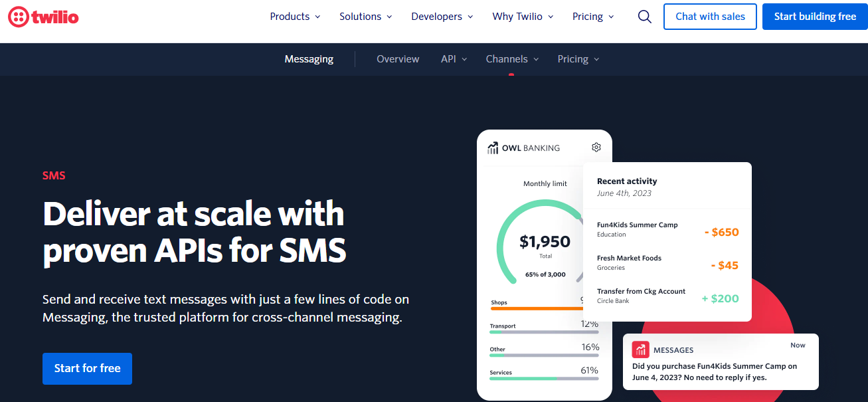Open Chat with sales

710,17
